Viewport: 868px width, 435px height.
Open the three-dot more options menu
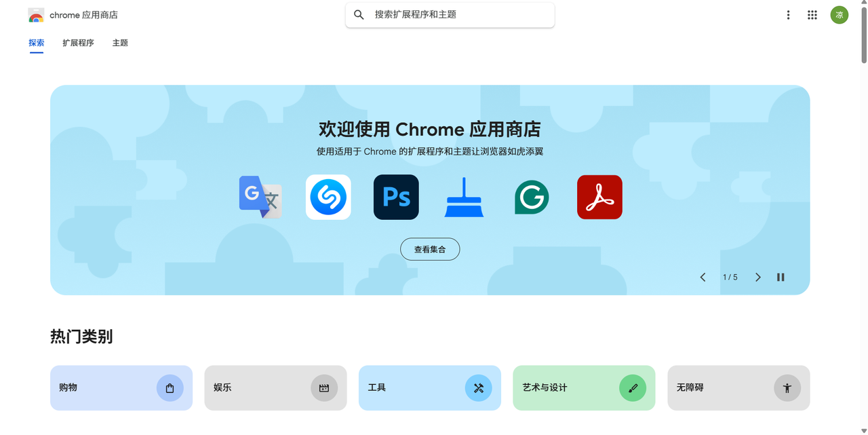point(788,15)
